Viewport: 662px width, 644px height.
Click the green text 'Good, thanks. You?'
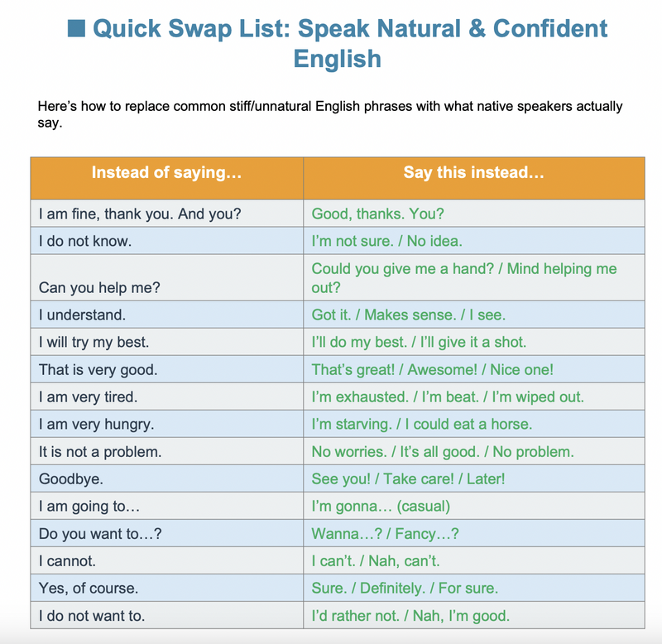[377, 214]
